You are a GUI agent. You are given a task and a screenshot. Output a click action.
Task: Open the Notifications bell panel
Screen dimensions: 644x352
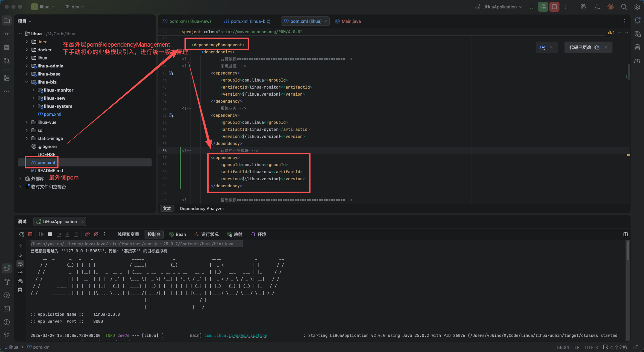click(x=637, y=21)
